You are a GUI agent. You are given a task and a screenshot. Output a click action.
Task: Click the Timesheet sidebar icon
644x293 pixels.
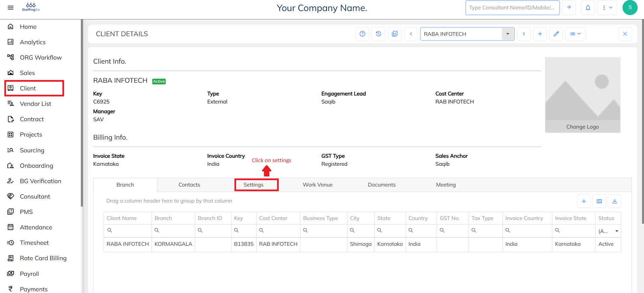coord(11,243)
